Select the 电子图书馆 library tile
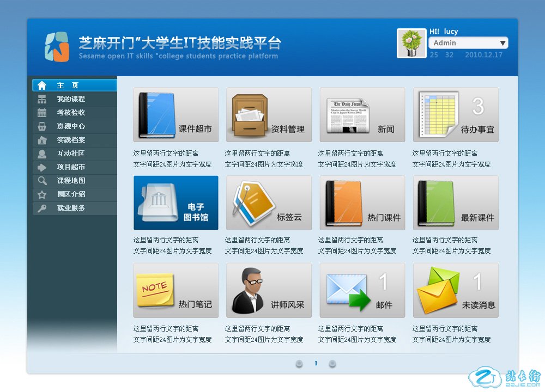The width and height of the screenshot is (545, 392). click(175, 203)
